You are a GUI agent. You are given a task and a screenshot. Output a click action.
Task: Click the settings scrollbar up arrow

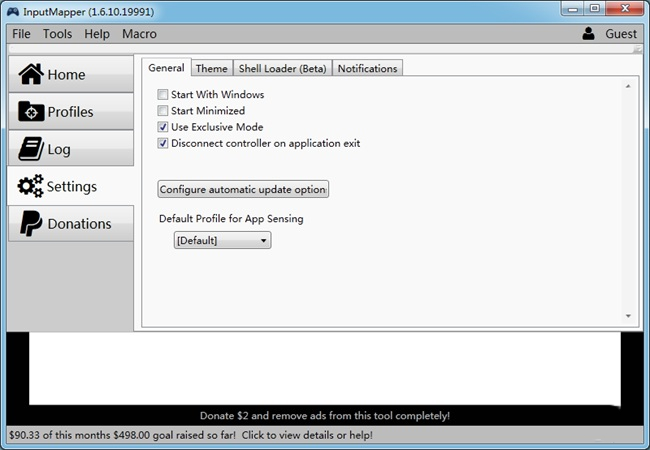pos(628,86)
